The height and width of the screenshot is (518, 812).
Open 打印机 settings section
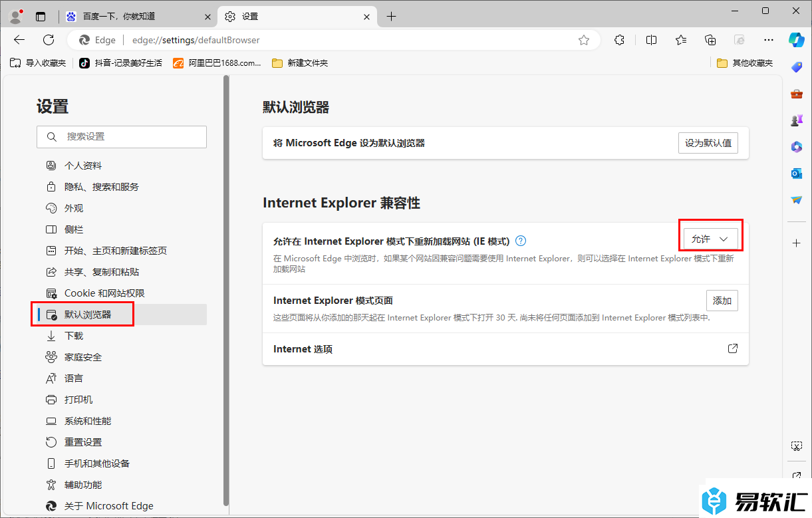[x=122, y=400]
